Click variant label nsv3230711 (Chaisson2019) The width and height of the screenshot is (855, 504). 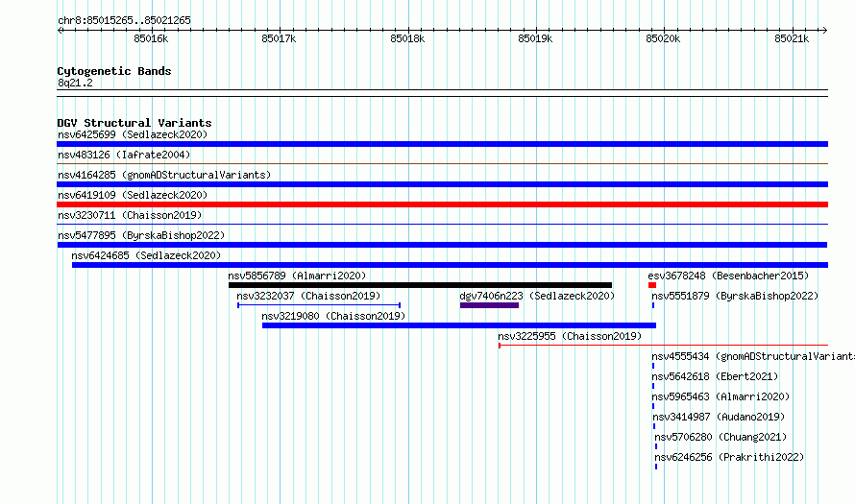[x=130, y=215]
